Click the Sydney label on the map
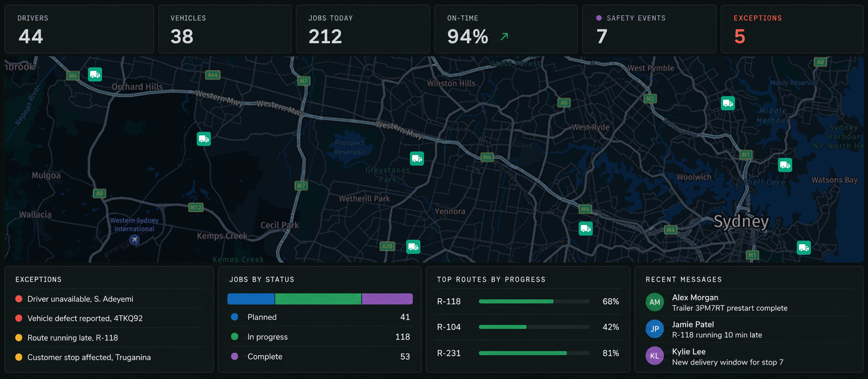This screenshot has width=868, height=379. point(741,222)
